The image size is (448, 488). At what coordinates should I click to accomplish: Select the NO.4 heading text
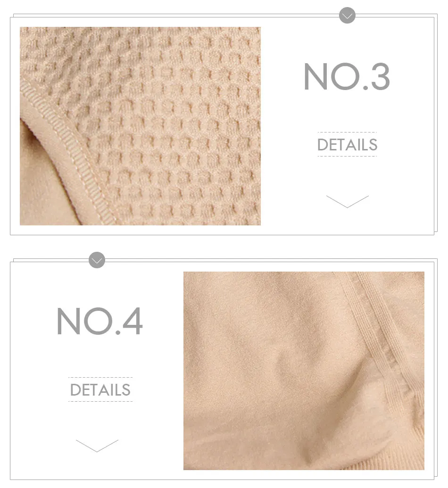click(x=100, y=321)
